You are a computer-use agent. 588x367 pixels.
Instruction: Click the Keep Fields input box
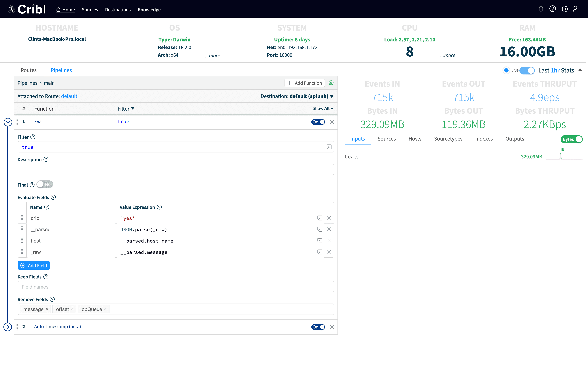(175, 287)
